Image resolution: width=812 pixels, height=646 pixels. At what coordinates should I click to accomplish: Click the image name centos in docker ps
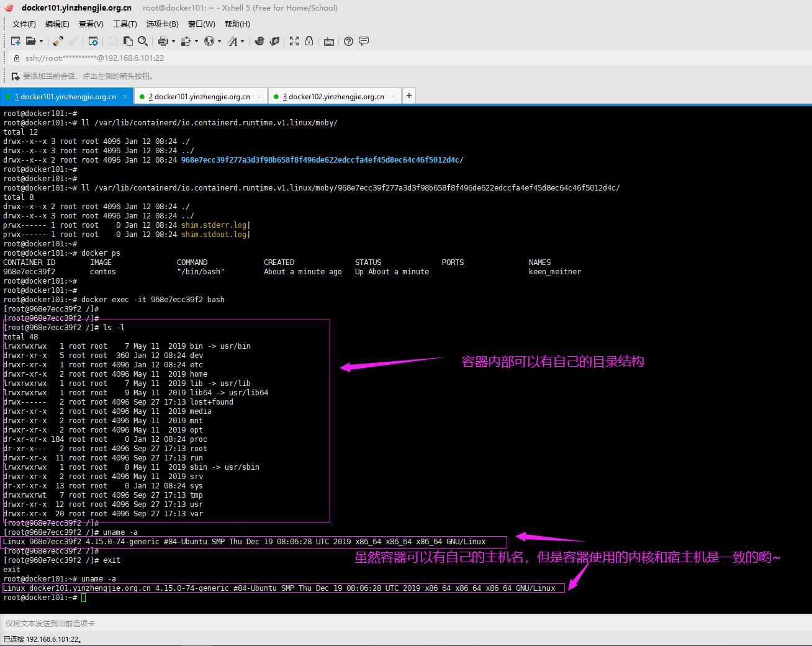coord(103,272)
